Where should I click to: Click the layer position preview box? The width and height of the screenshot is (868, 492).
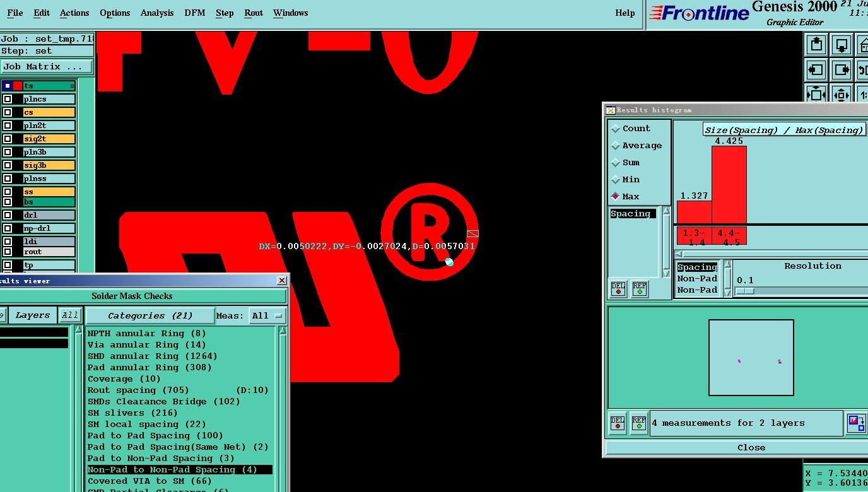pyautogui.click(x=751, y=358)
